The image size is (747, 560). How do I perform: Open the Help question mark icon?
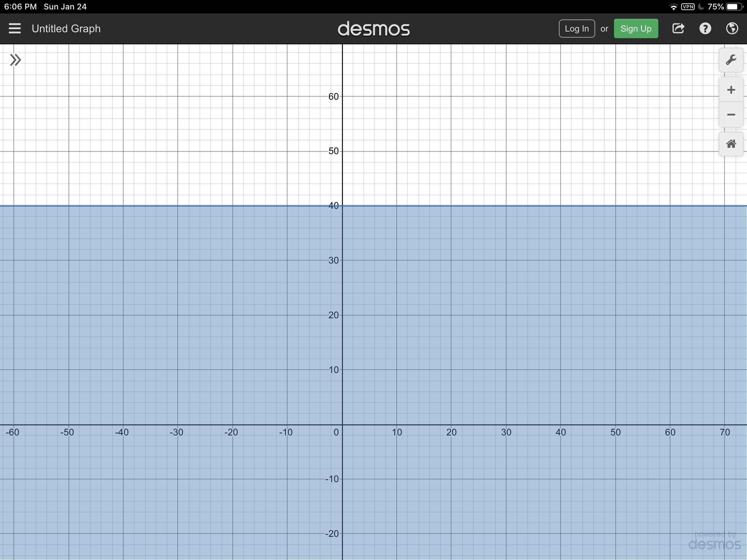coord(705,28)
